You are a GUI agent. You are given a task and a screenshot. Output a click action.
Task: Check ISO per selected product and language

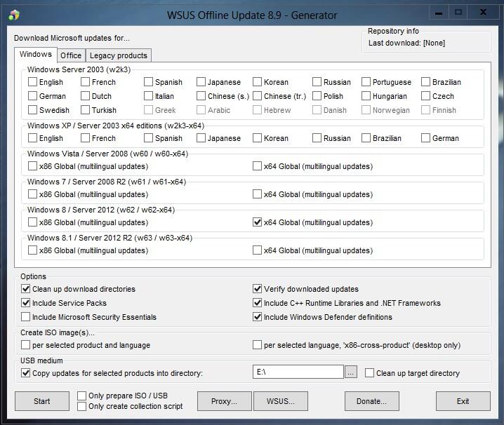(26, 345)
